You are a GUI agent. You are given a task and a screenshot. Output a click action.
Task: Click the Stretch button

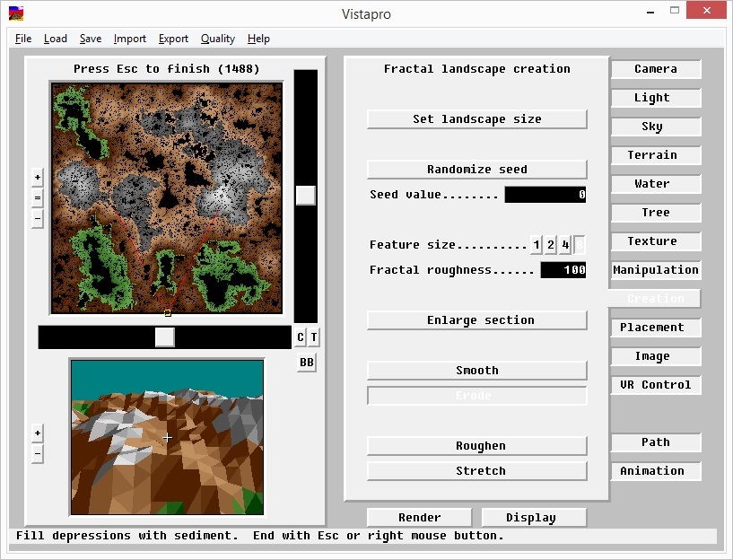tap(476, 471)
